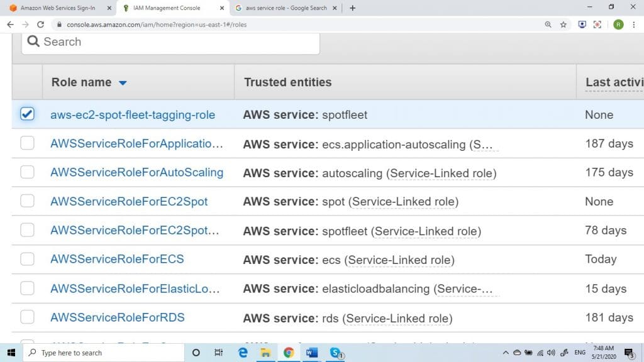This screenshot has height=362, width=644.
Task: Open the AWSServiceRoleForApplicatio... role link
Action: click(x=136, y=144)
